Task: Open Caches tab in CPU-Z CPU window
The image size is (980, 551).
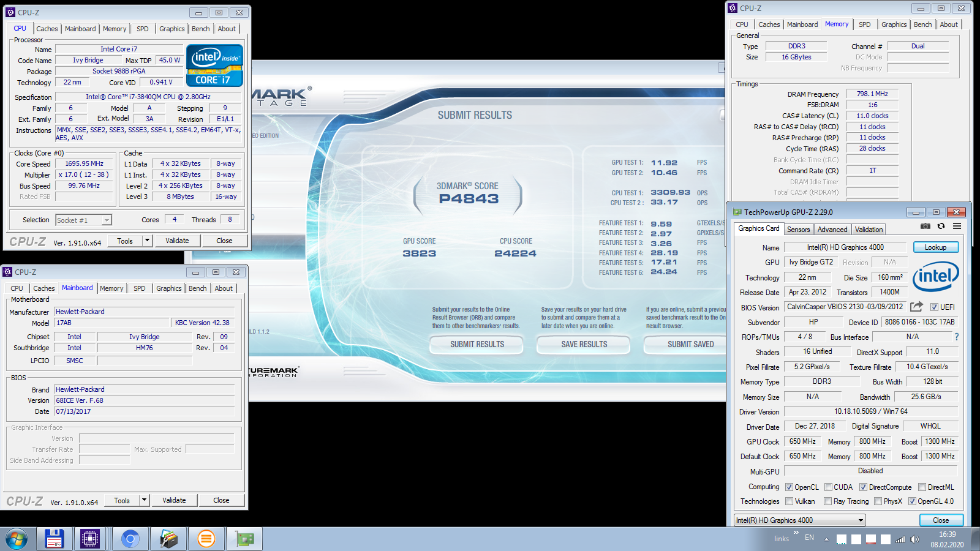Action: click(47, 29)
